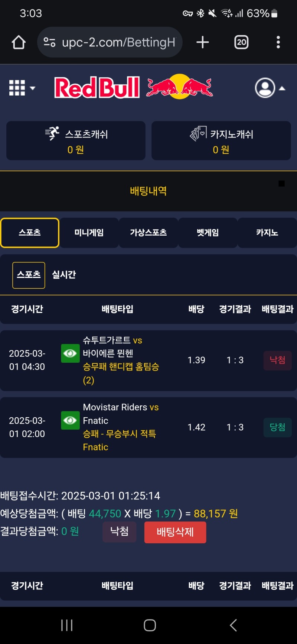Open the 카지노 tab
The width and height of the screenshot is (297, 644).
pos(267,233)
